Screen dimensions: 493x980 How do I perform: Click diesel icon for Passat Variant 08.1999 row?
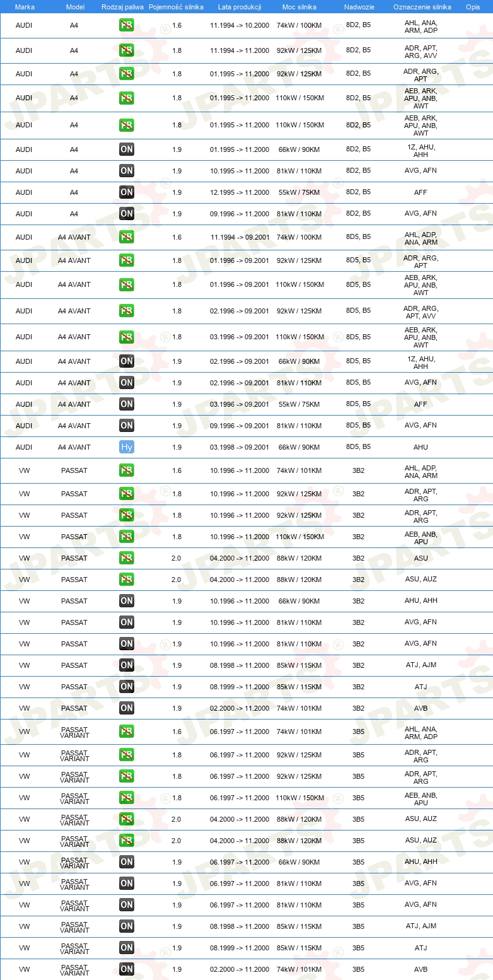[x=126, y=948]
